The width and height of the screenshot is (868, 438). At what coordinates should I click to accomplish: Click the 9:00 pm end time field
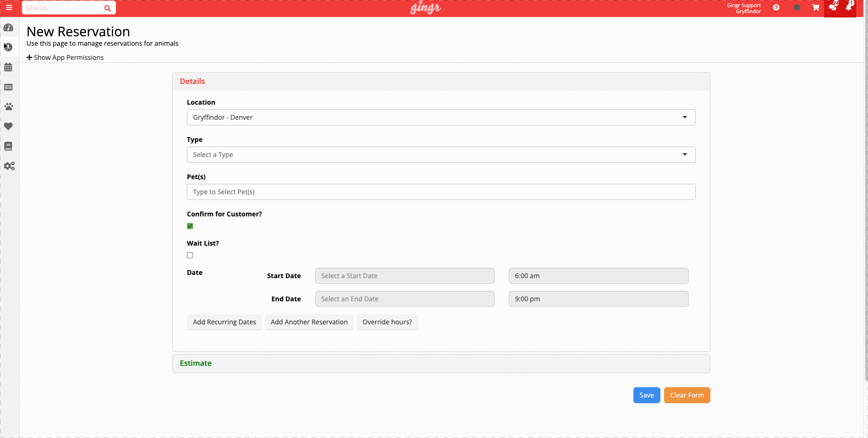point(598,299)
